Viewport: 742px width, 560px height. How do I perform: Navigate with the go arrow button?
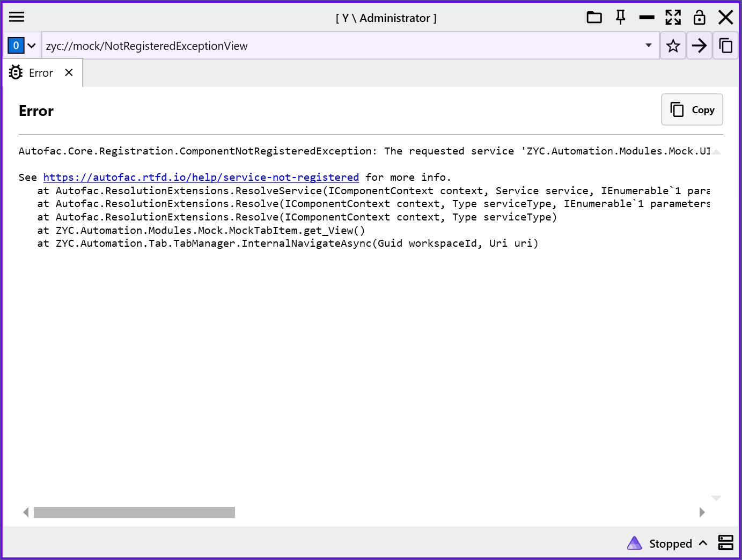point(700,46)
